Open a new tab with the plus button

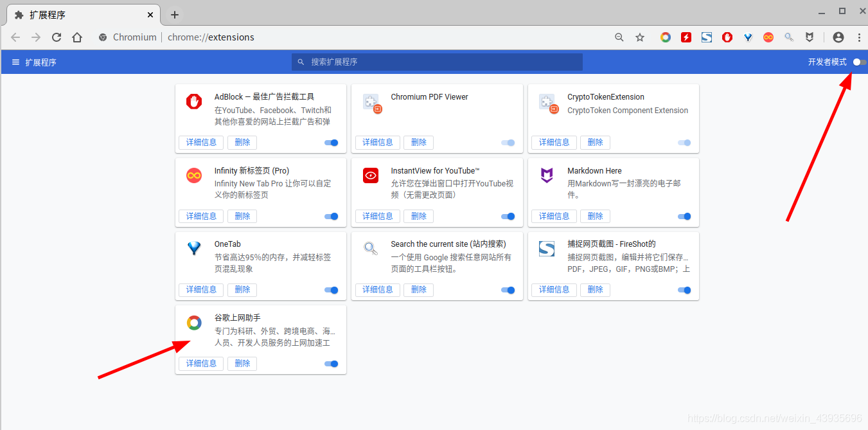click(174, 15)
